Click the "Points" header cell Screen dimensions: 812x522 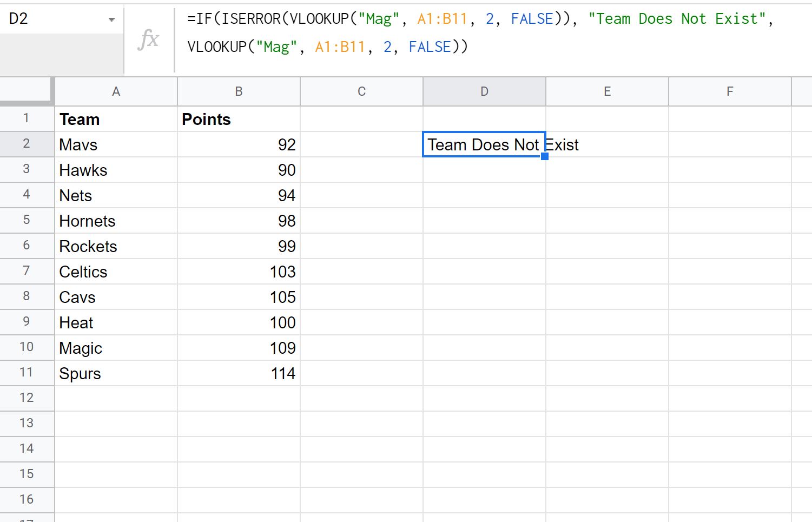click(x=239, y=119)
